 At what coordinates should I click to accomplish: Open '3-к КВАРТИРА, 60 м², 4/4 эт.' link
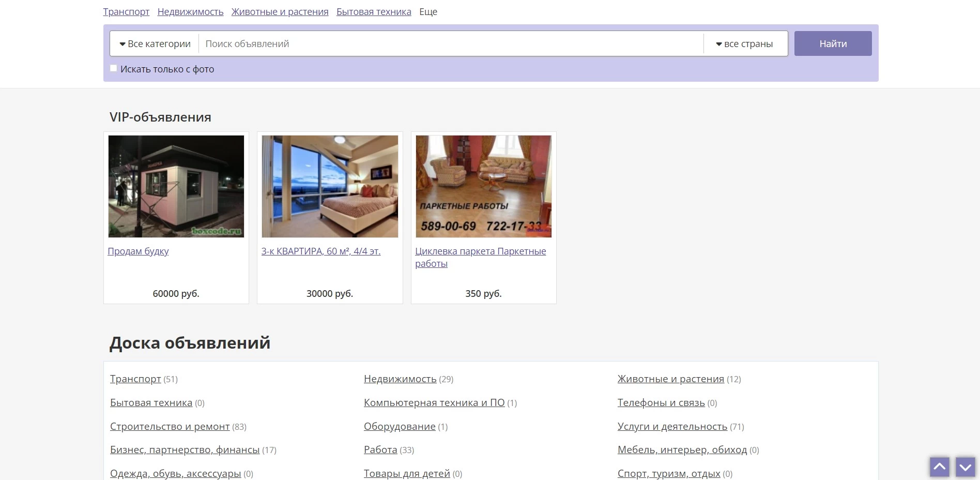click(x=320, y=251)
